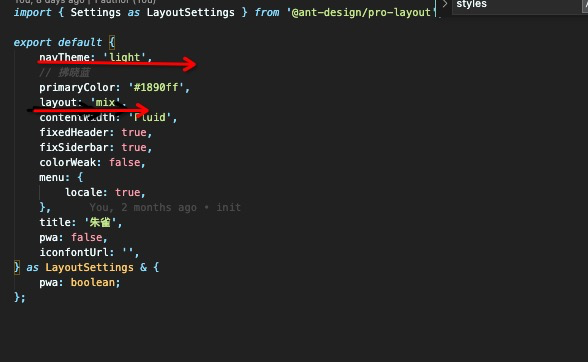Click the LayoutSettings type after 'as'
Image resolution: width=588 pixels, height=362 pixels.
pyautogui.click(x=89, y=267)
